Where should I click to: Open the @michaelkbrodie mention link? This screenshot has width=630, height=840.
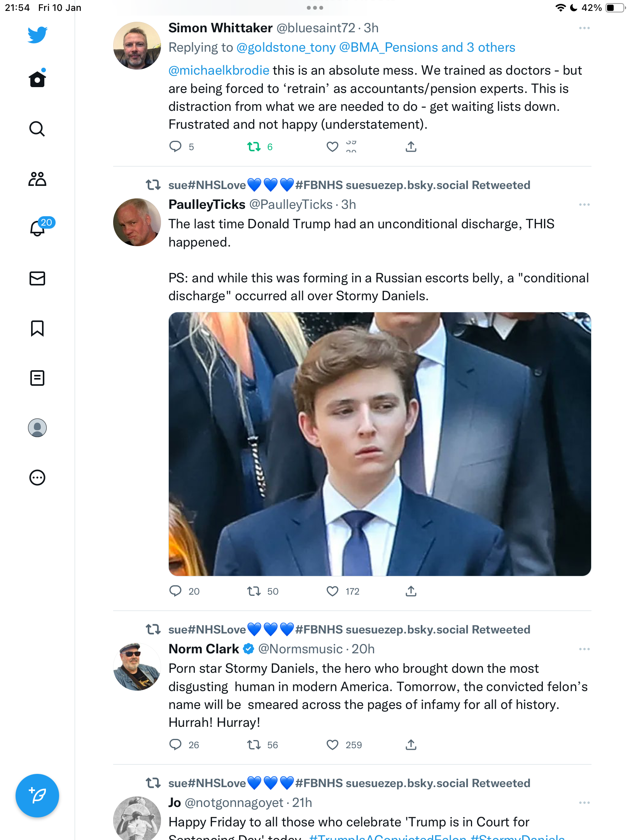219,70
